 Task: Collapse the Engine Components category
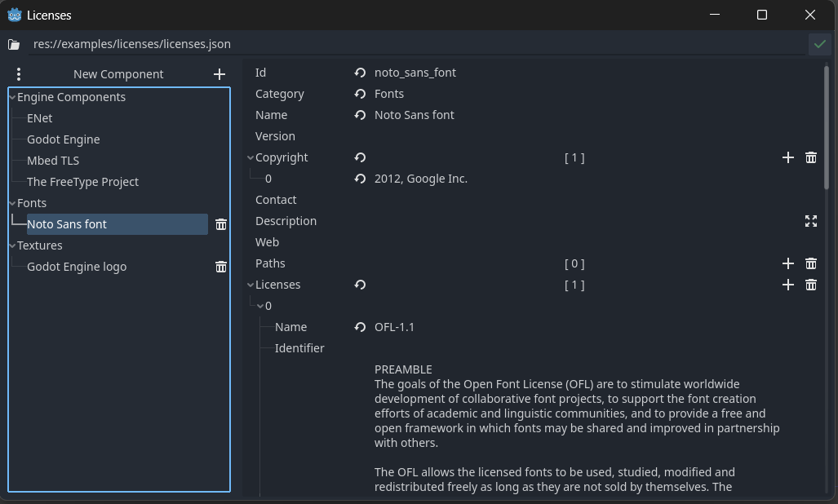[11, 96]
